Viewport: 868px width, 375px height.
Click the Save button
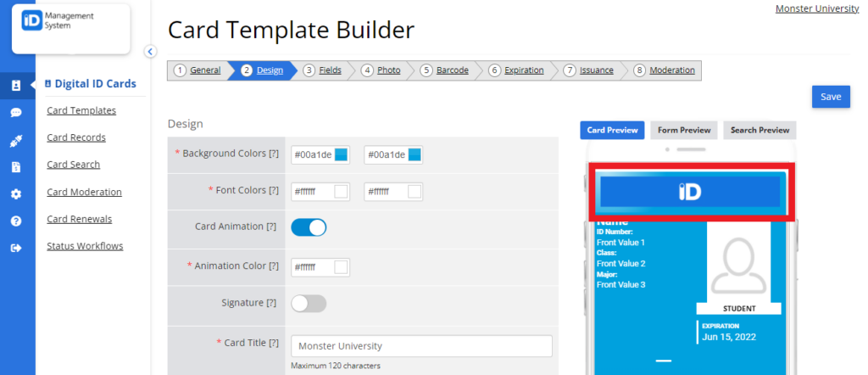[831, 97]
